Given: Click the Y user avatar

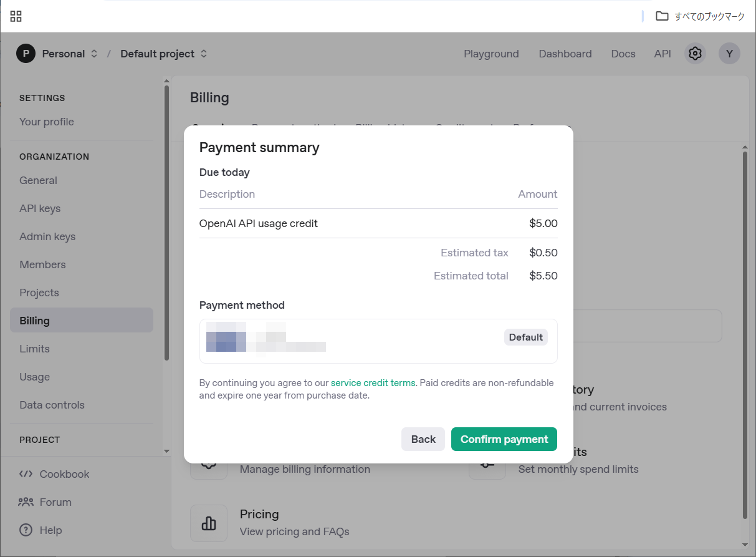Looking at the screenshot, I should point(729,54).
